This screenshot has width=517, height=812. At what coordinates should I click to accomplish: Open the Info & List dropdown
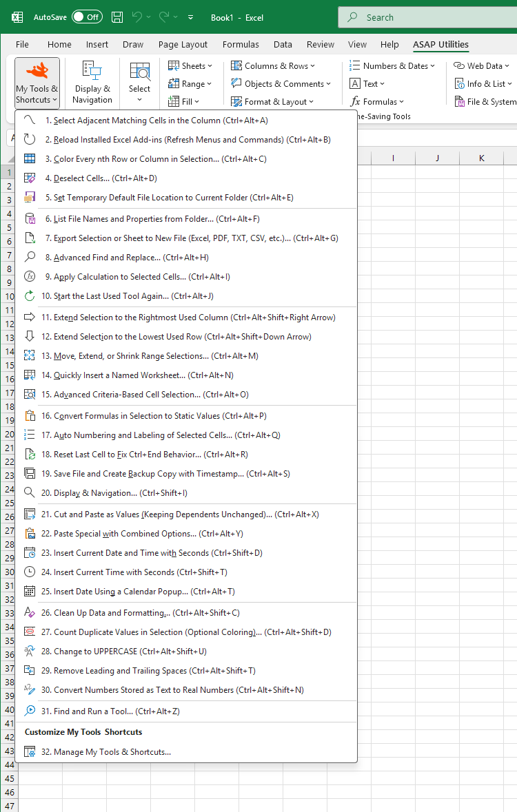click(x=483, y=84)
